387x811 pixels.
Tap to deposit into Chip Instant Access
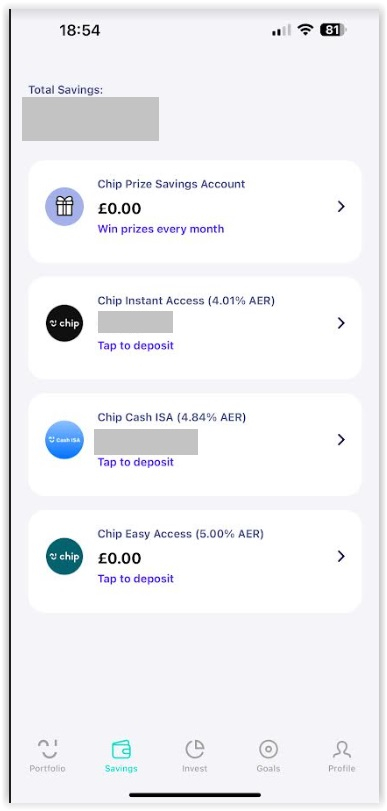pyautogui.click(x=136, y=346)
